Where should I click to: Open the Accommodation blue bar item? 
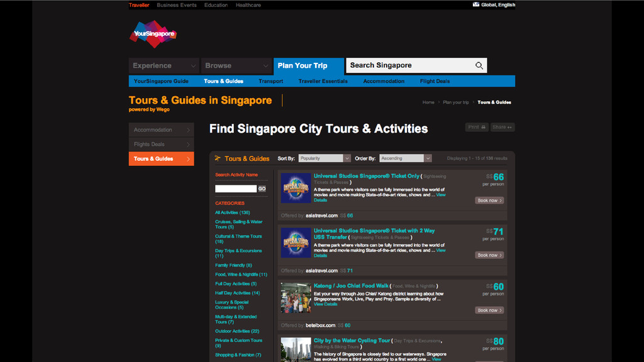tap(384, 81)
